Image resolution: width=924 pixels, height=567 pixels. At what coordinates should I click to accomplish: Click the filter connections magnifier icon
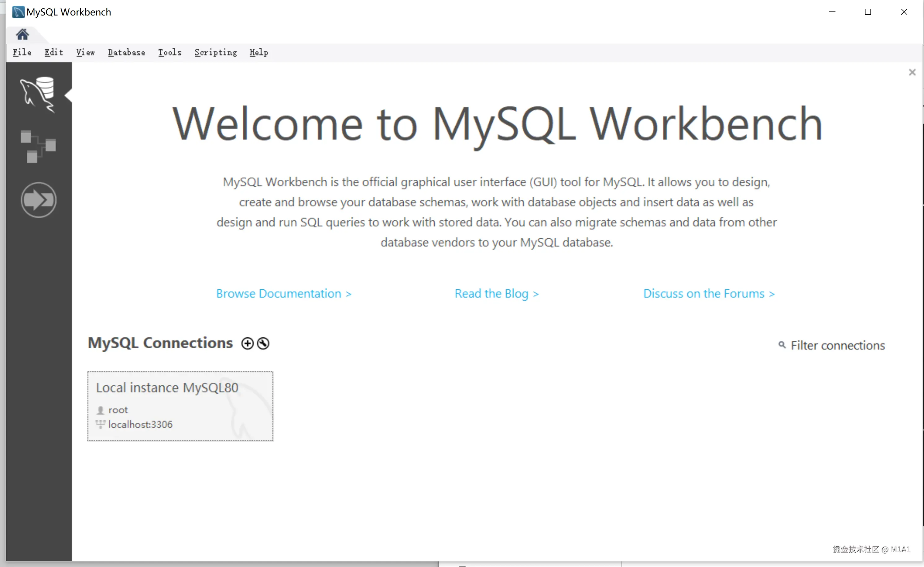[782, 345]
